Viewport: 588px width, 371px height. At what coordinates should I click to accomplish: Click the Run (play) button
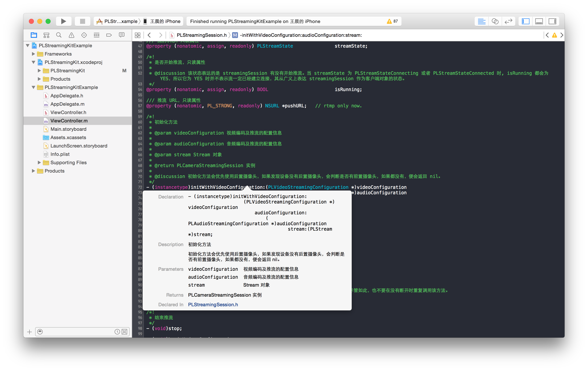pos(63,21)
